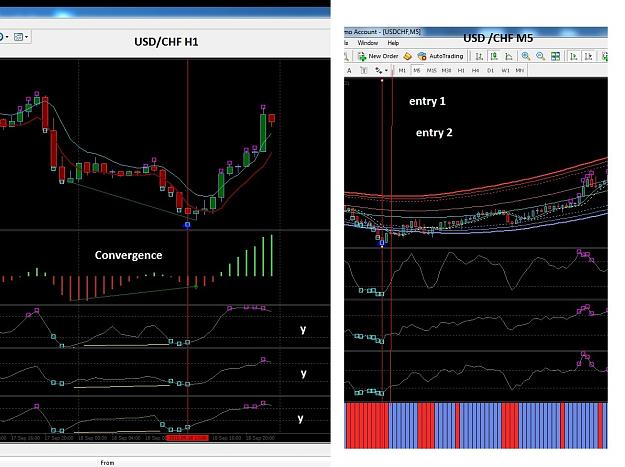This screenshot has height=467, width=625.
Task: Select the text 'A' drawing tool
Action: [350, 71]
